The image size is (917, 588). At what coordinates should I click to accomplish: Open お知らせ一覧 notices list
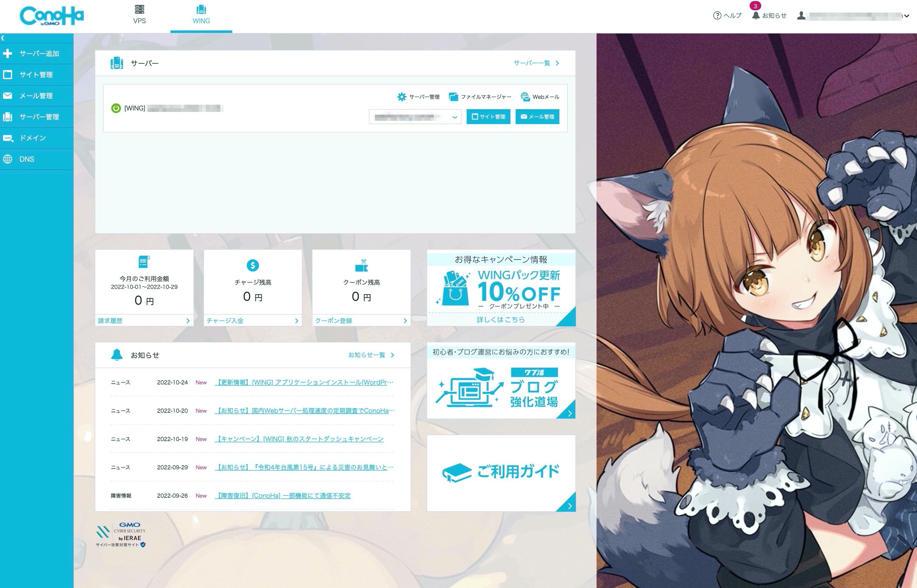point(367,355)
